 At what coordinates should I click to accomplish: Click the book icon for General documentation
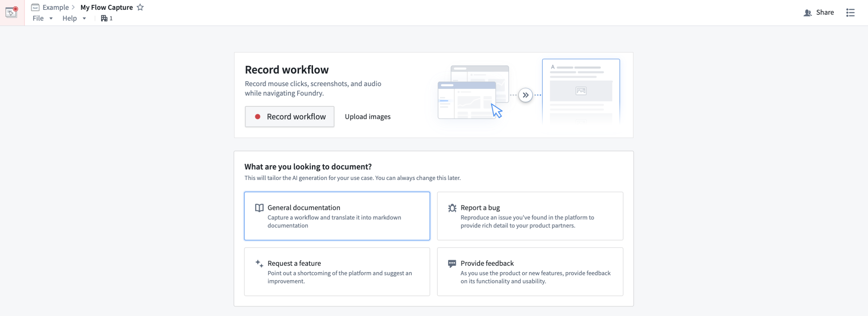(x=259, y=208)
